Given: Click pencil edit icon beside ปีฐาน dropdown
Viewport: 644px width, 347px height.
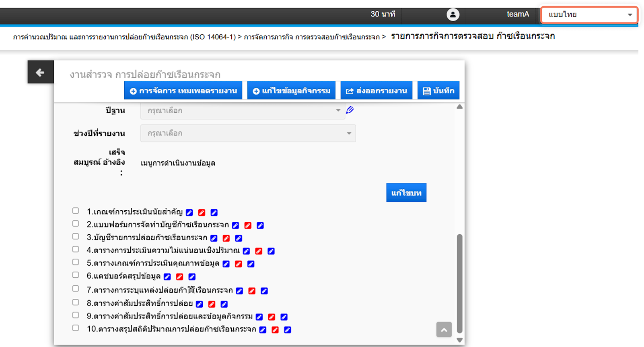Looking at the screenshot, I should pyautogui.click(x=350, y=110).
